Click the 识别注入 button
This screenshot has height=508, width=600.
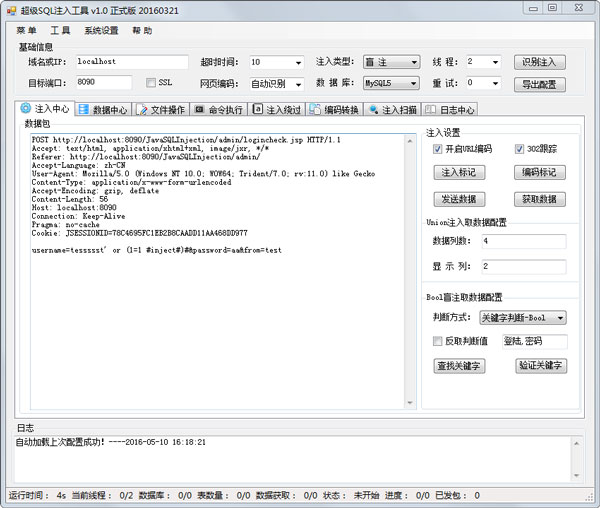pos(543,62)
